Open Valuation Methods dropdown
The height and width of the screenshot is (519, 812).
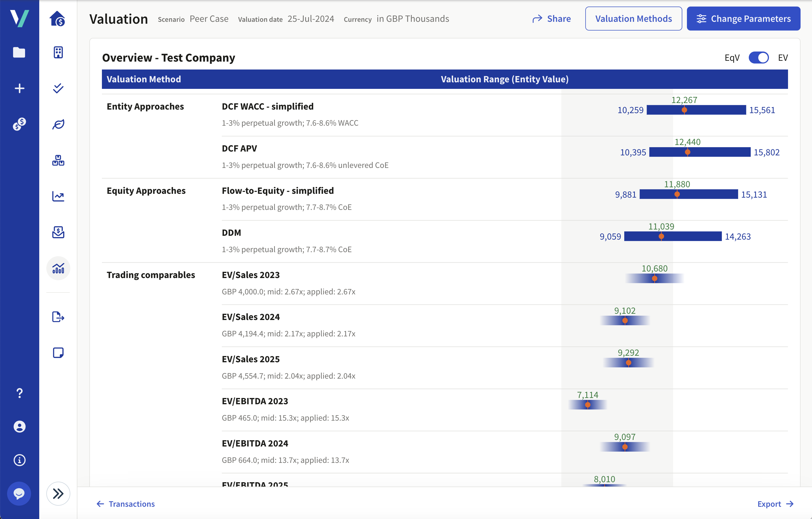pos(632,19)
